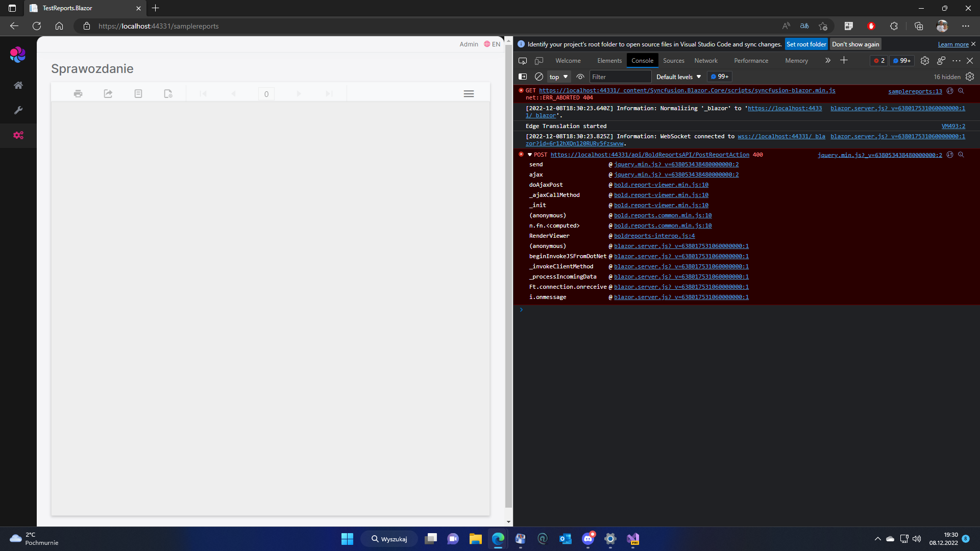Image resolution: width=980 pixels, height=551 pixels.
Task: Click the "Set root folder" button
Action: coord(806,44)
